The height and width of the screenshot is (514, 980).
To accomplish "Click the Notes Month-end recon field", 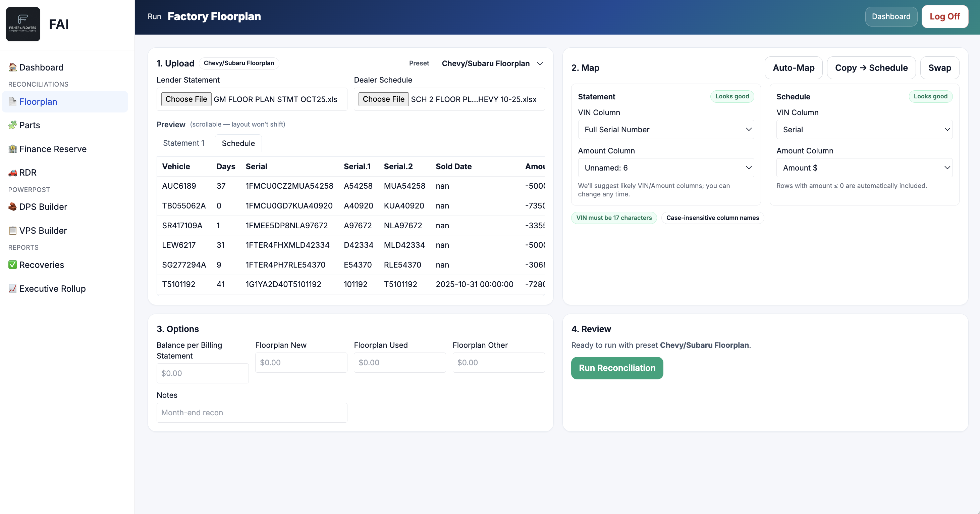I will click(x=252, y=413).
